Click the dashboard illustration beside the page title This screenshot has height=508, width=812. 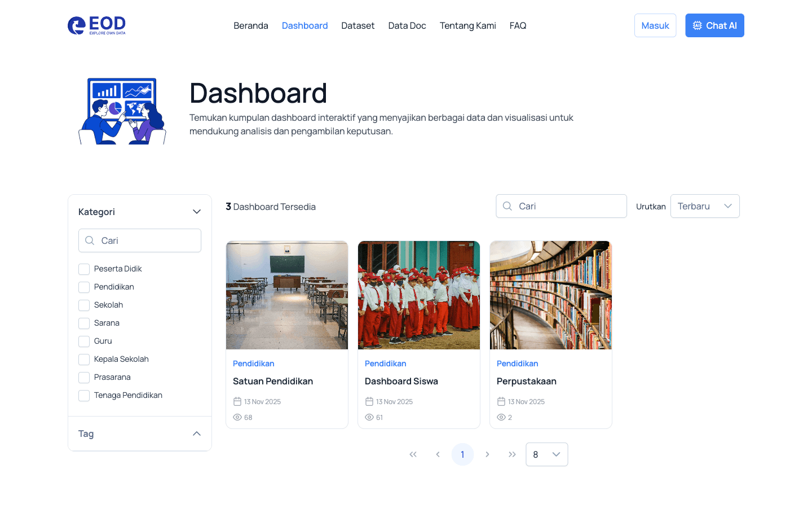point(122,111)
